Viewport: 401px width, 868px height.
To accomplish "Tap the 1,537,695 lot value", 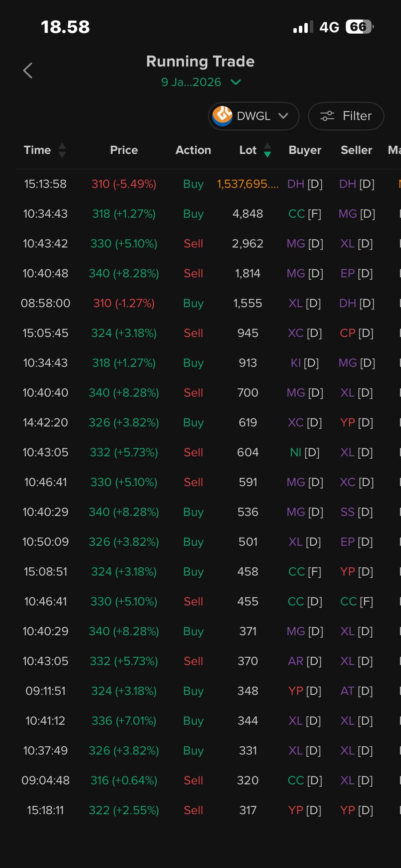I will (x=248, y=184).
